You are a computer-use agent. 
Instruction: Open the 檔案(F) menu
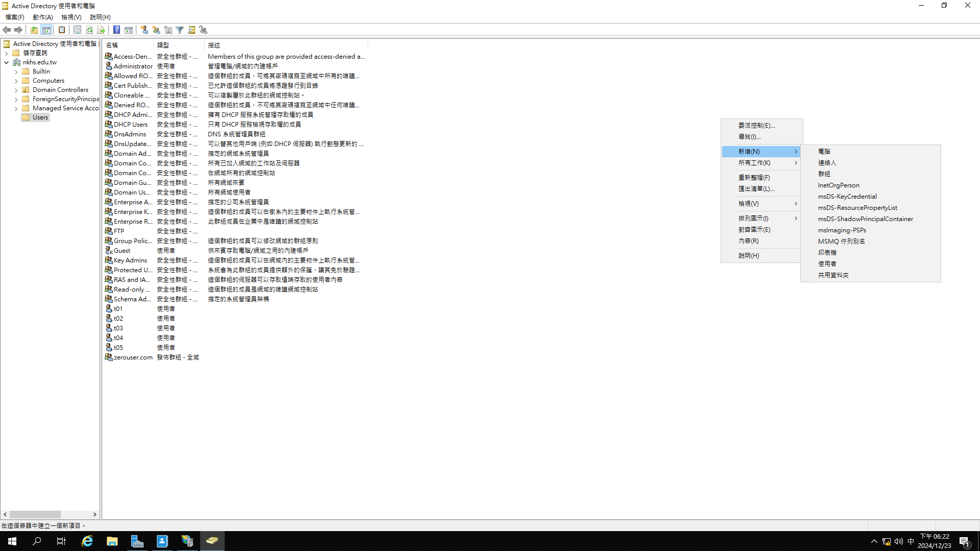coord(14,17)
